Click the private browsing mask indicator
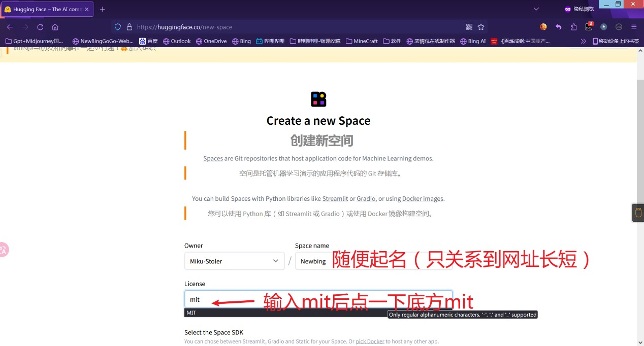Screen dimensions: 644x346 [x=579, y=9]
